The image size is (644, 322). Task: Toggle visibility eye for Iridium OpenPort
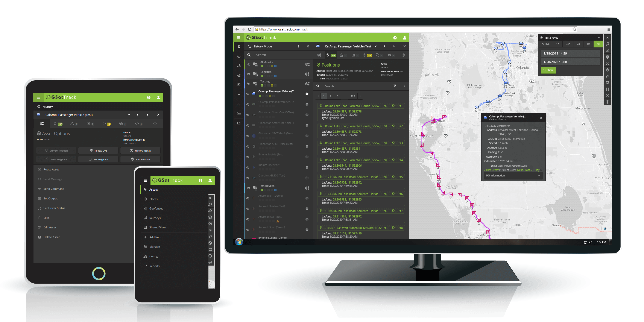pos(248,167)
